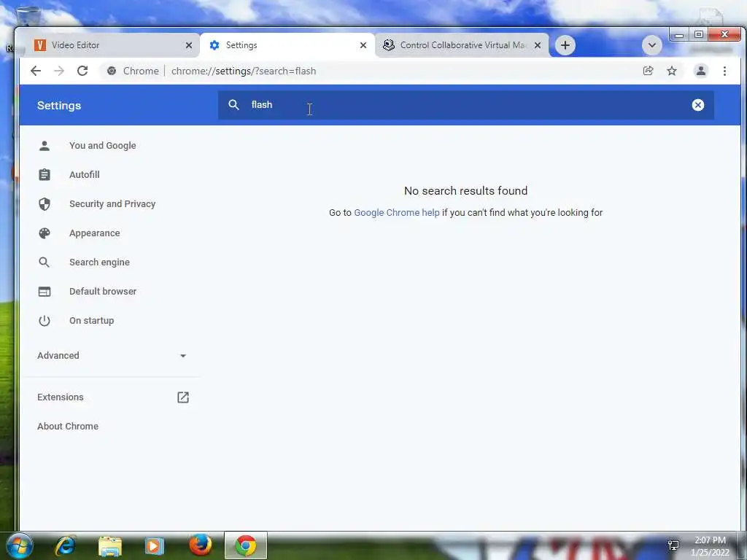
Task: Launch Internet Explorer from taskbar
Action: point(65,545)
